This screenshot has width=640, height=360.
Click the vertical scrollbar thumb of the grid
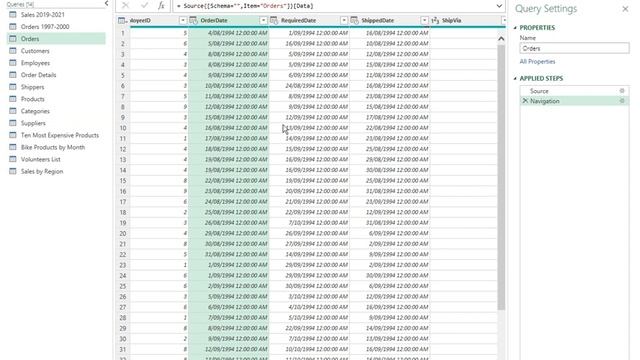coord(501,177)
